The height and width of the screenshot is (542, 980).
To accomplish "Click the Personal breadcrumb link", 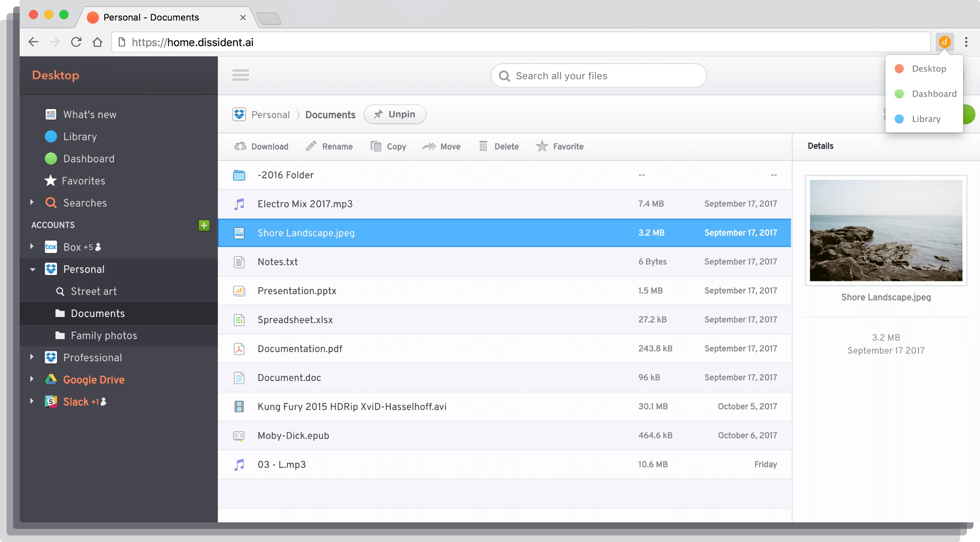I will pos(271,115).
